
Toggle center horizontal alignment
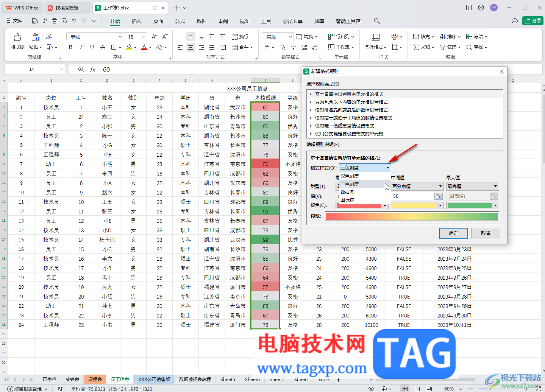click(x=191, y=47)
